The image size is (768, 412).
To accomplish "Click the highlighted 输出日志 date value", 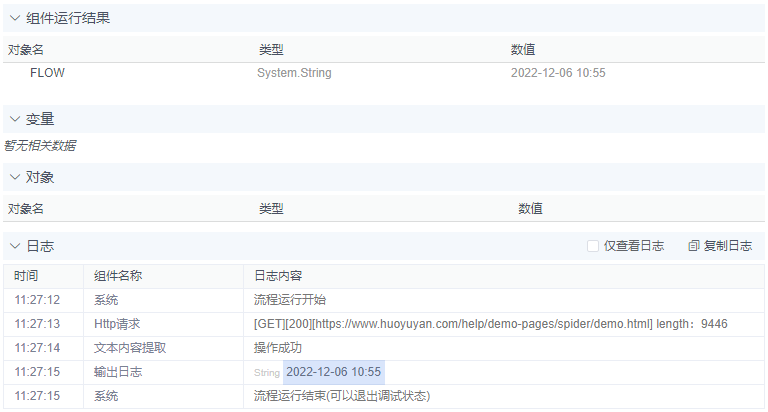I will click(x=333, y=372).
